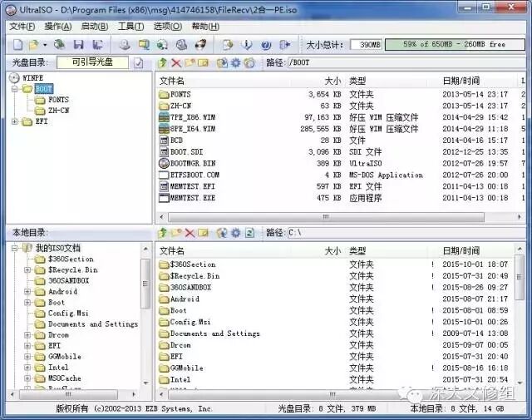Open the 文件(F) menu
Image resolution: width=532 pixels, height=420 pixels.
point(22,26)
